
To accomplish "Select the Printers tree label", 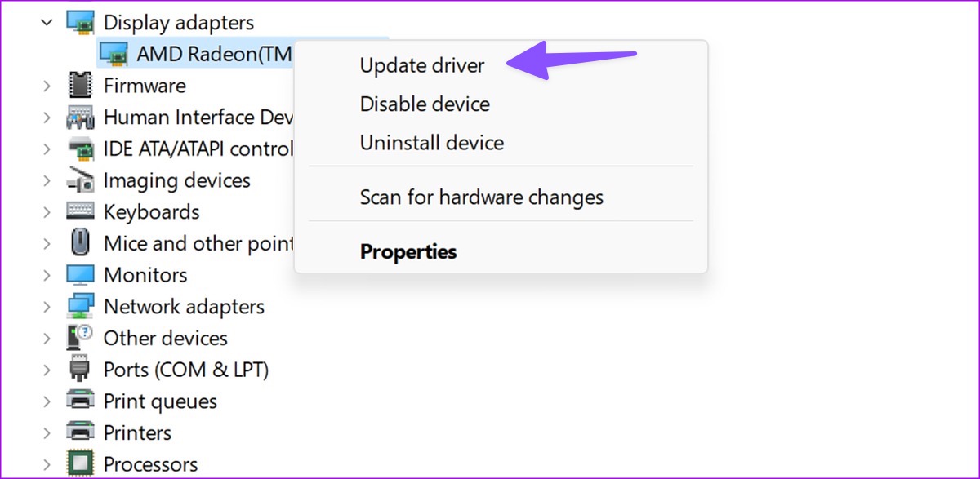I will coord(137,432).
